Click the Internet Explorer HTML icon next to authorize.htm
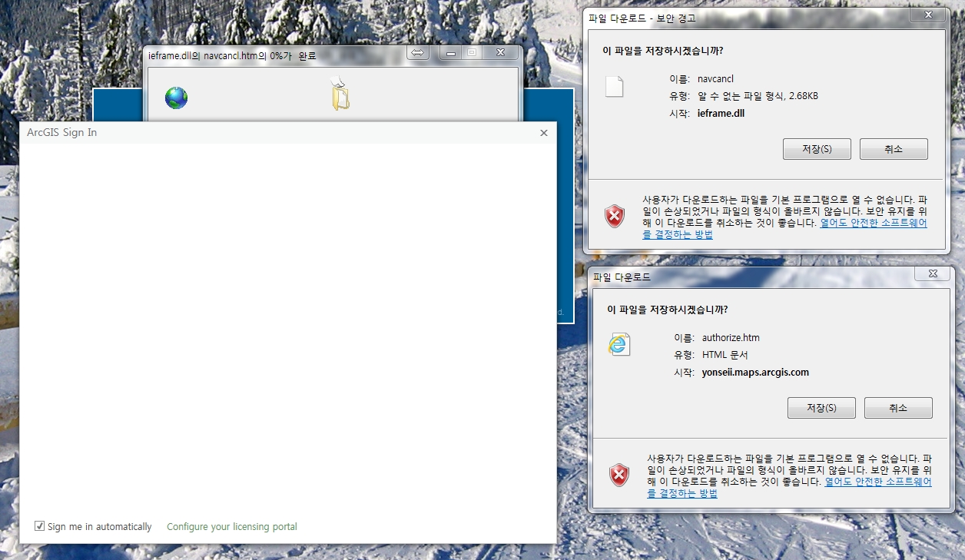 [618, 344]
